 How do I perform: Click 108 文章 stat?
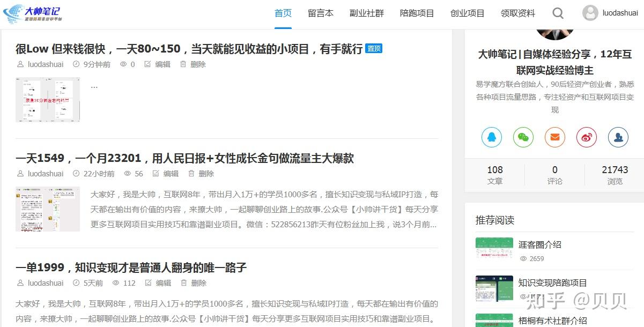[495, 175]
